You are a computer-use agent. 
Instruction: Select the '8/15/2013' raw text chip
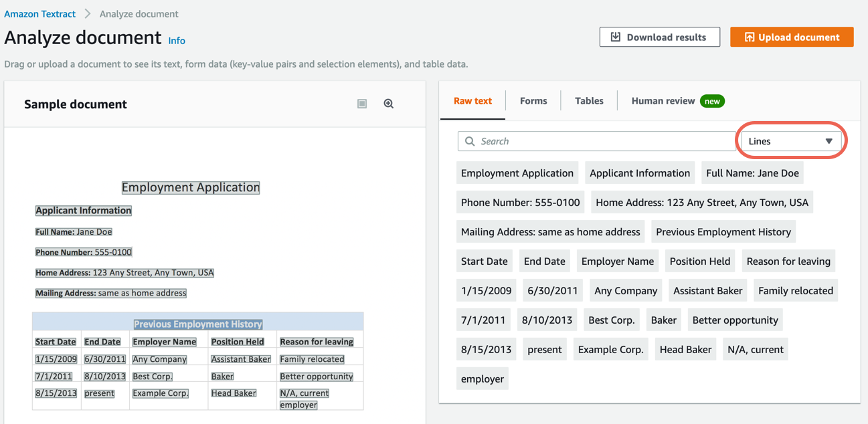(487, 350)
